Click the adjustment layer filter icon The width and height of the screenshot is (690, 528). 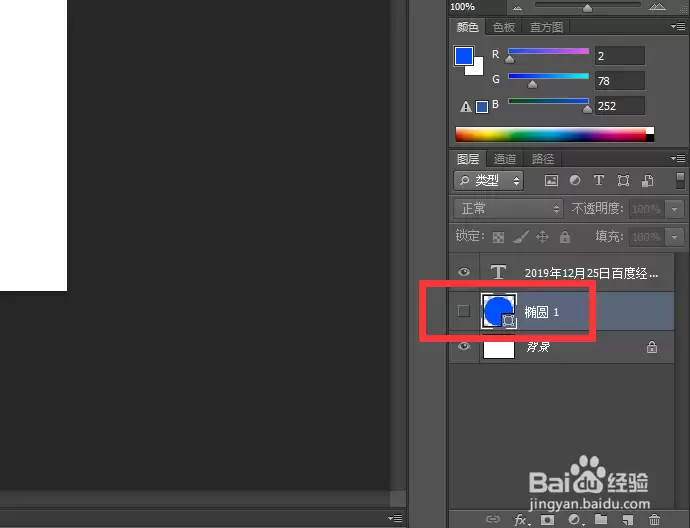coord(575,180)
